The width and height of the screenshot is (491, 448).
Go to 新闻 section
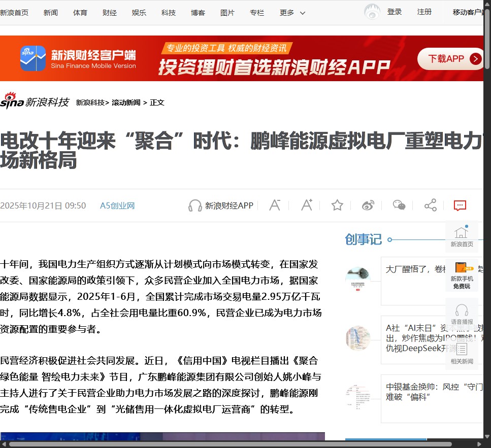pyautogui.click(x=50, y=13)
